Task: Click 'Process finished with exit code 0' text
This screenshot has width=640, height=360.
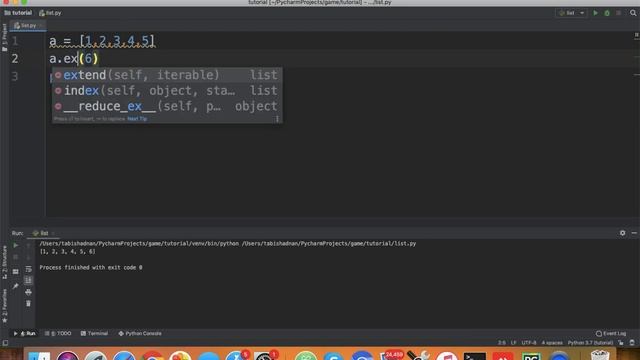Action: 91,268
